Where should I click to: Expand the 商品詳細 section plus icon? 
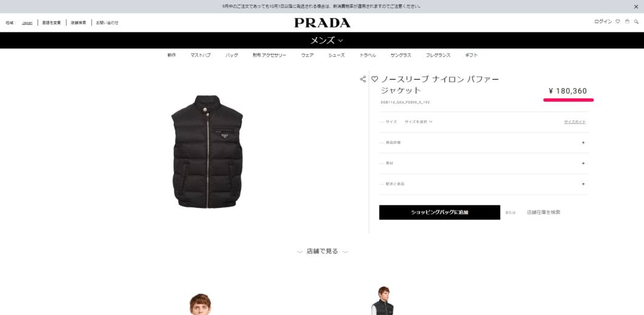(583, 143)
